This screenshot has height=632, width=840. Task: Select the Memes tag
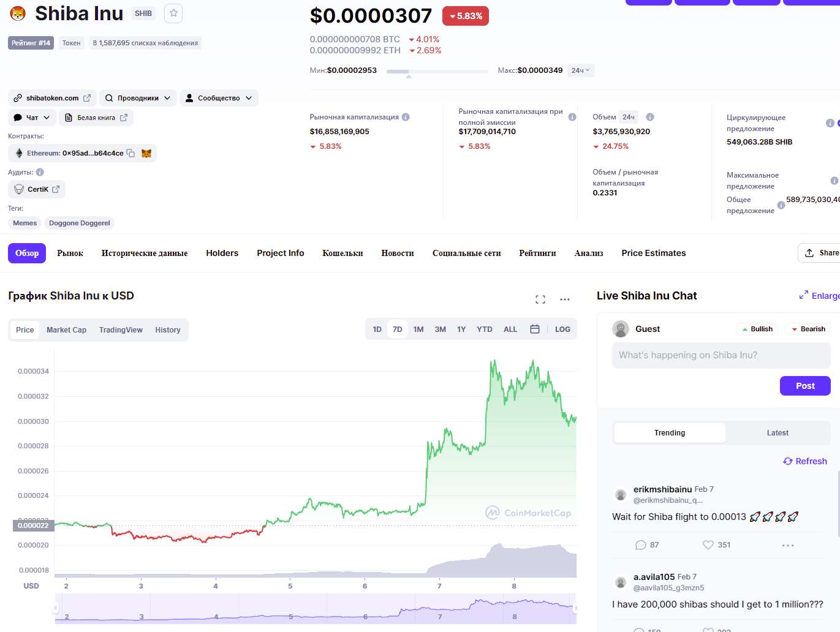pos(25,223)
